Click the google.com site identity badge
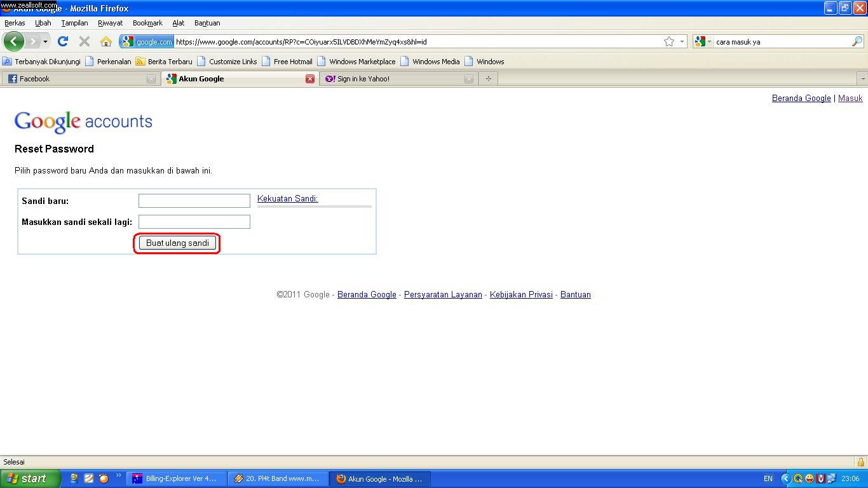The height and width of the screenshot is (488, 868). (x=147, y=42)
